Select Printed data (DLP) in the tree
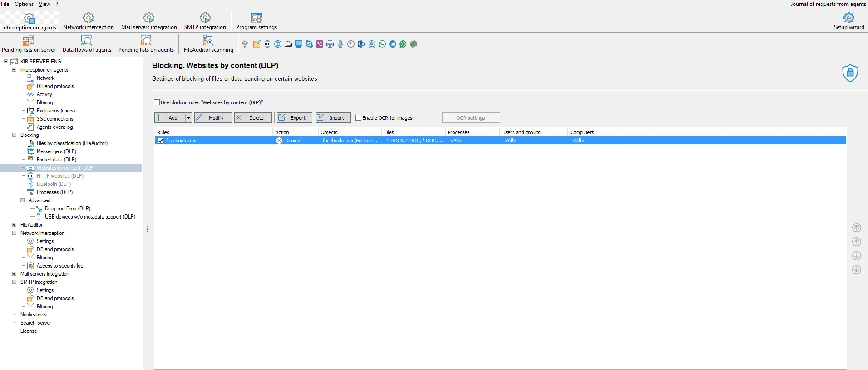This screenshot has height=370, width=868. point(56,160)
